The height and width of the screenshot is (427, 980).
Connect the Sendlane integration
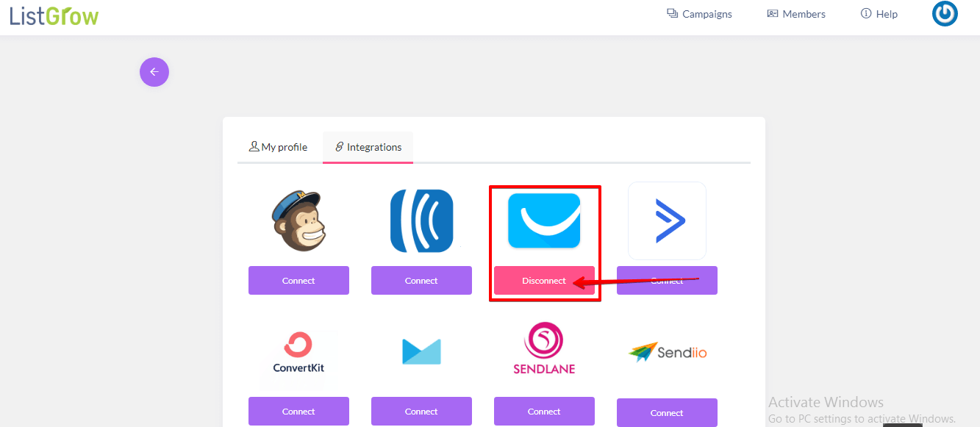(544, 412)
